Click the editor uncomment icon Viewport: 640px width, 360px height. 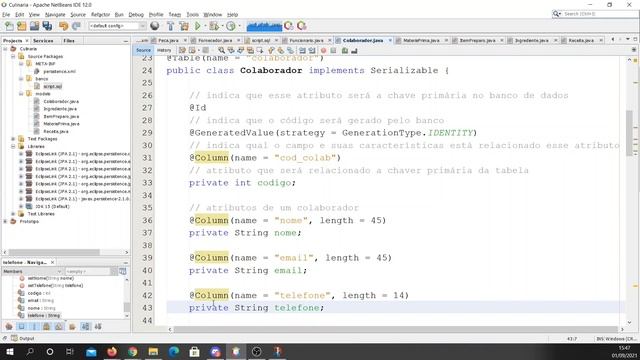(x=354, y=51)
